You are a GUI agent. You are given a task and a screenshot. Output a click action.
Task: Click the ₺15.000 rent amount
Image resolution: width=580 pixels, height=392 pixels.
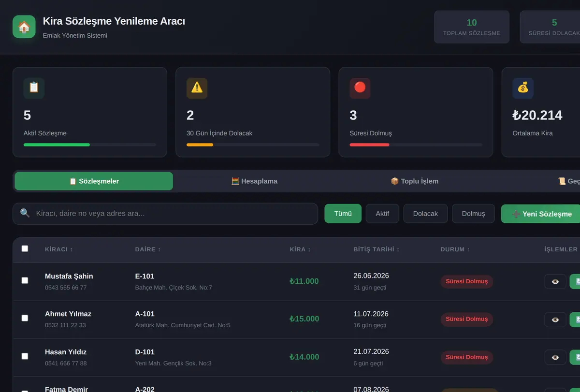(x=304, y=319)
